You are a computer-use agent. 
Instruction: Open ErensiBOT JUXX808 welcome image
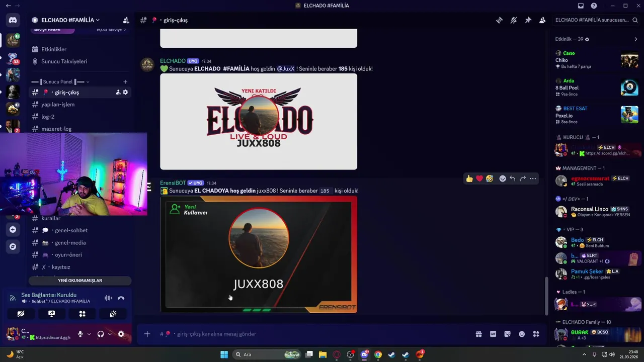point(259,254)
